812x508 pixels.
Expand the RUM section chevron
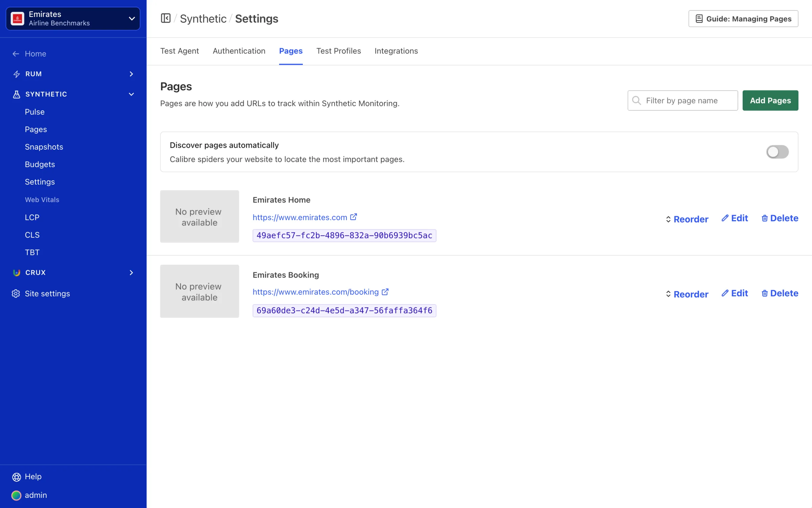[x=131, y=74]
